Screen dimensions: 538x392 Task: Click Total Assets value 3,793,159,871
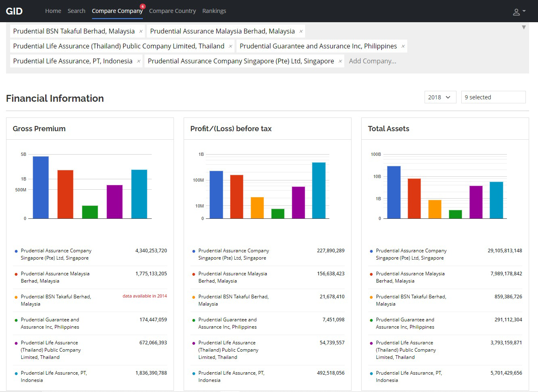[506, 343]
